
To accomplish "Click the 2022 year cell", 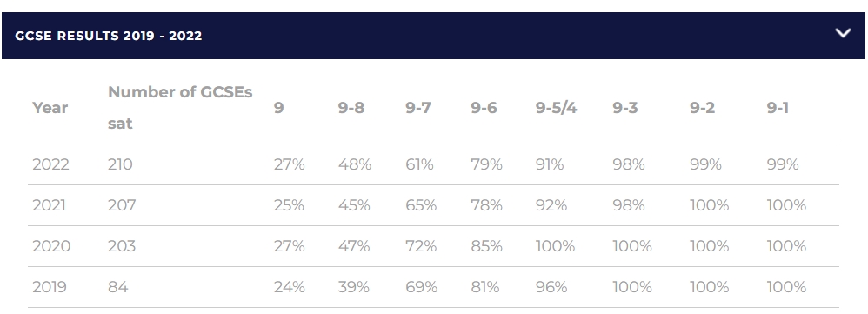I will click(x=51, y=164).
